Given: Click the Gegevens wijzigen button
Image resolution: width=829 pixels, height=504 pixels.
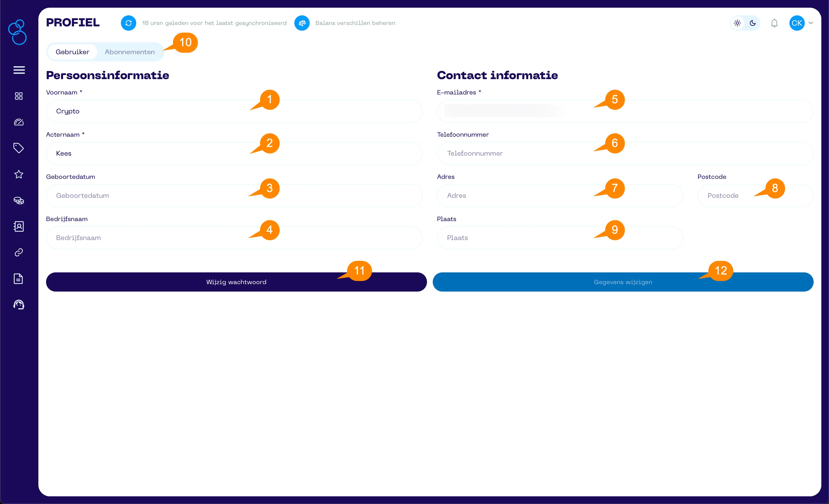Looking at the screenshot, I should [623, 282].
